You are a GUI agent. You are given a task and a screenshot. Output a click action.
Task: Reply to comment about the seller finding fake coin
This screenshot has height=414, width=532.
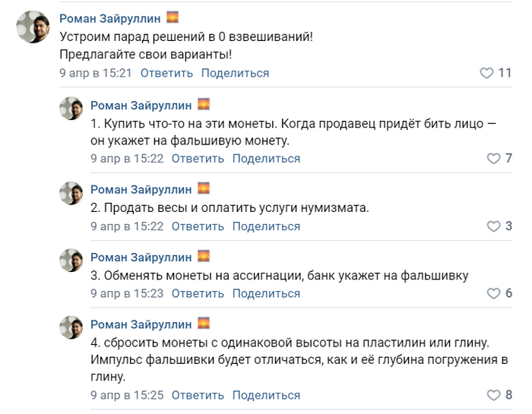pyautogui.click(x=198, y=158)
